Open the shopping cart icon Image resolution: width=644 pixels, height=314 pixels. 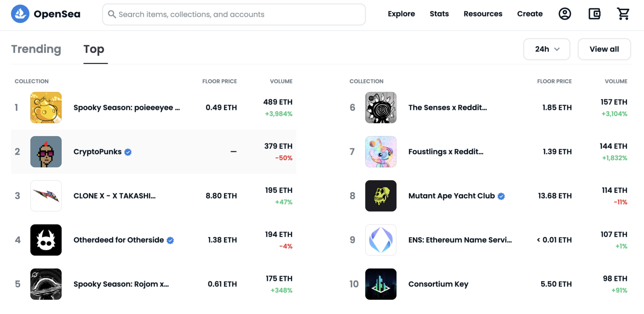click(x=623, y=14)
